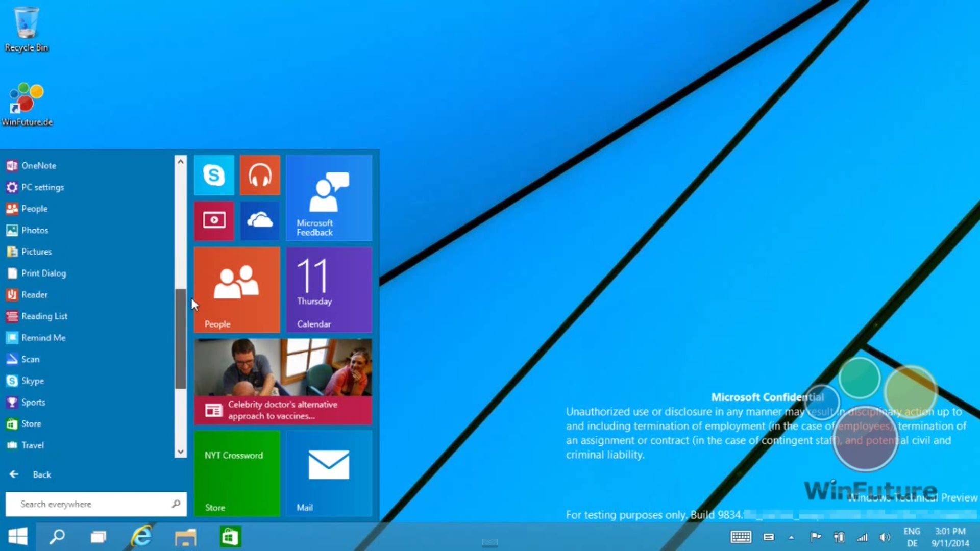The image size is (980, 551).
Task: Open the OneDrive cloud tile
Action: [x=260, y=220]
